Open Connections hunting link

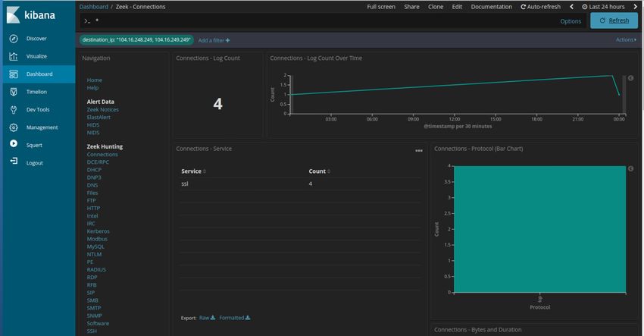tap(102, 155)
